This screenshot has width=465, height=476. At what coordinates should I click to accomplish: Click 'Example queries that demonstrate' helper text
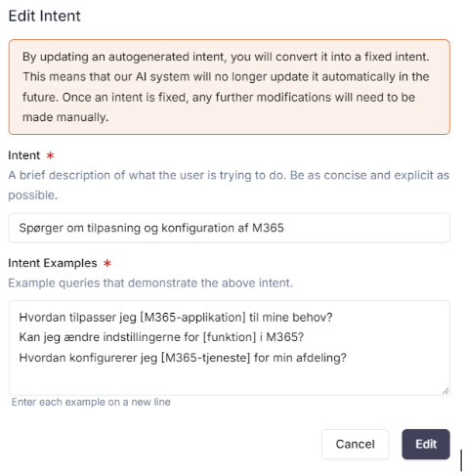(x=150, y=282)
